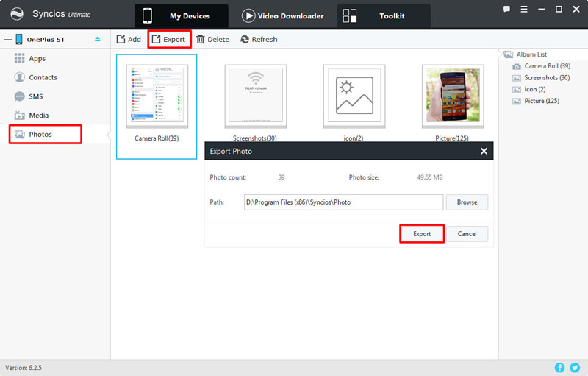
Task: Open Media in the sidebar
Action: [39, 116]
